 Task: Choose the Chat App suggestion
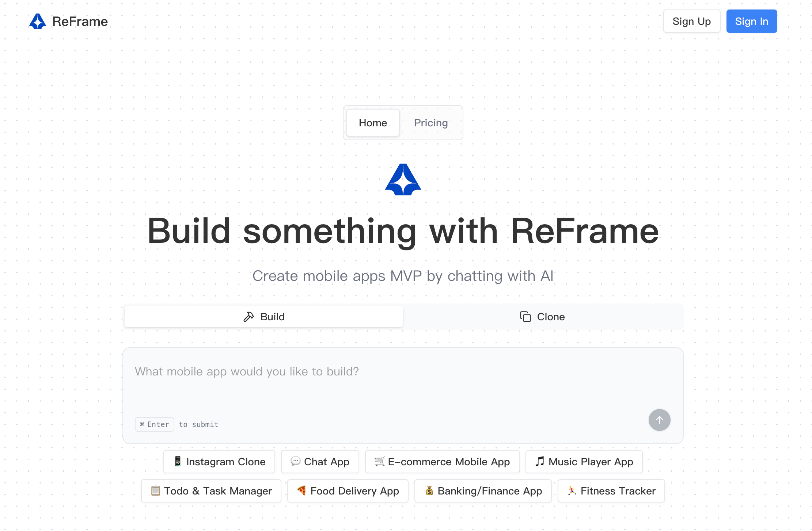pos(320,462)
